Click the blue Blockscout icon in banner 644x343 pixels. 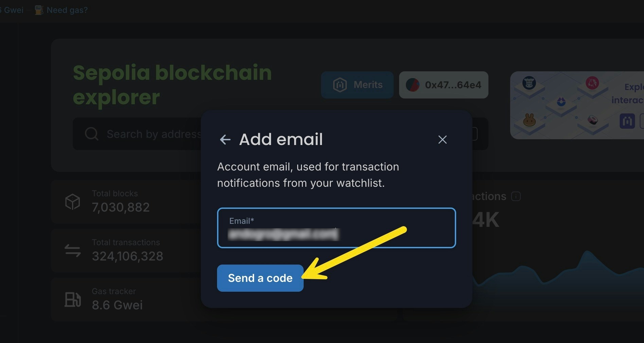click(x=627, y=121)
